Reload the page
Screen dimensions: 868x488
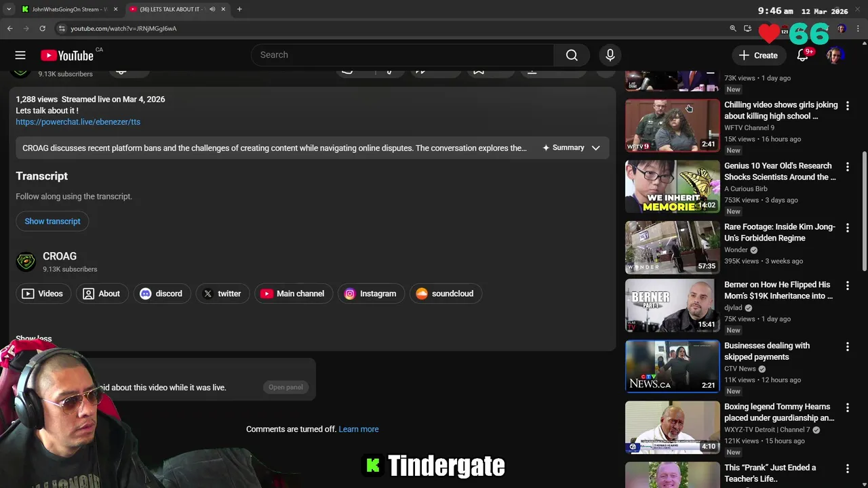42,28
